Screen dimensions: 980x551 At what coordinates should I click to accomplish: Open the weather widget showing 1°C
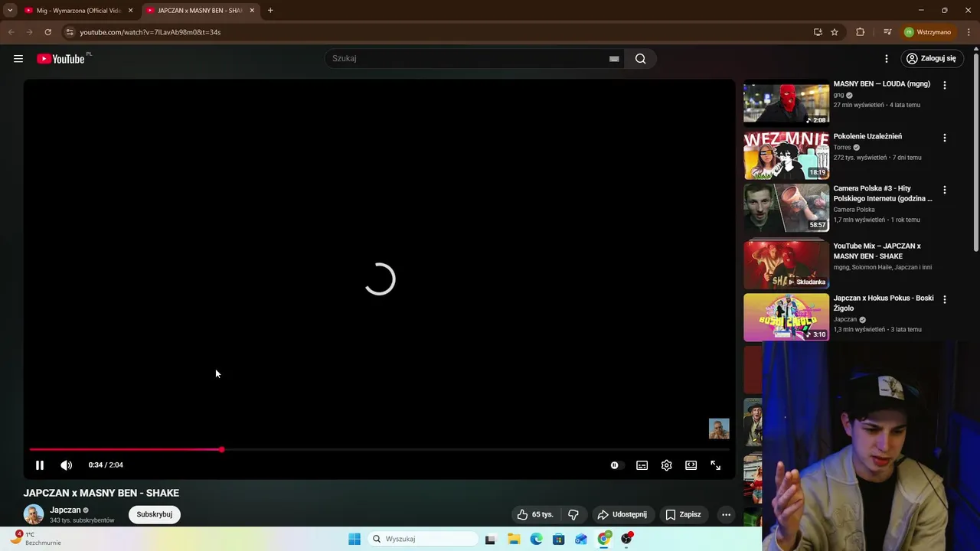36,539
